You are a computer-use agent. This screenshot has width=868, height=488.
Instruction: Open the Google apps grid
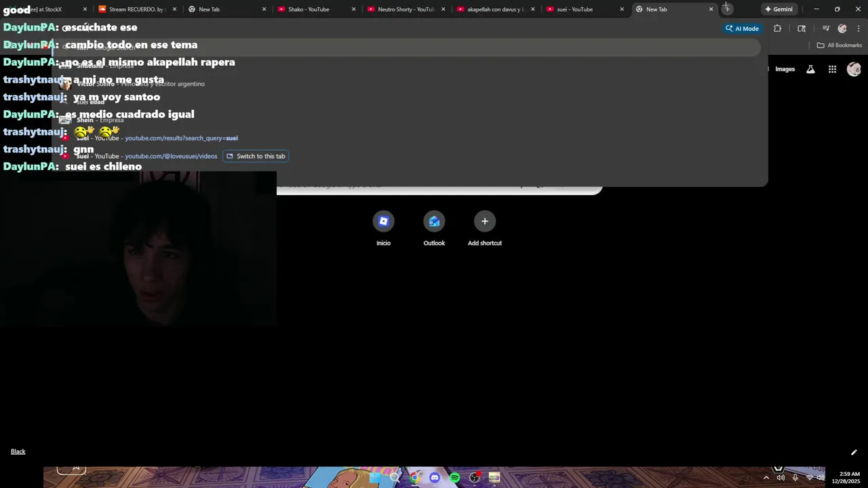pos(832,69)
